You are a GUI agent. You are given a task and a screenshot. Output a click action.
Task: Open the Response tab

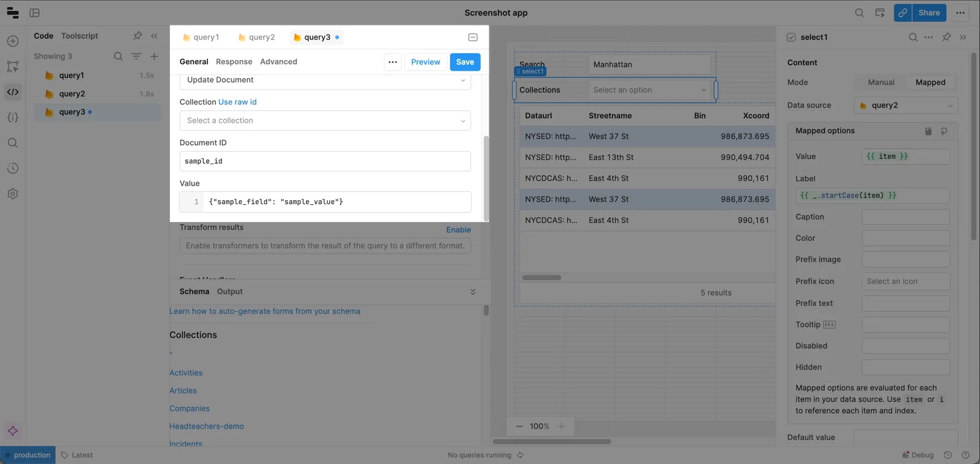[234, 61]
